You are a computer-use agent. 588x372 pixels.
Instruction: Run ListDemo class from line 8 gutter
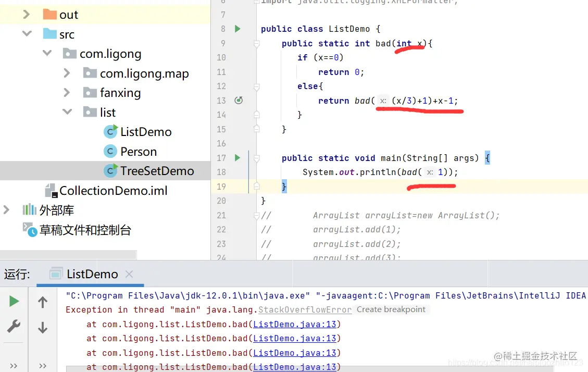click(x=237, y=29)
